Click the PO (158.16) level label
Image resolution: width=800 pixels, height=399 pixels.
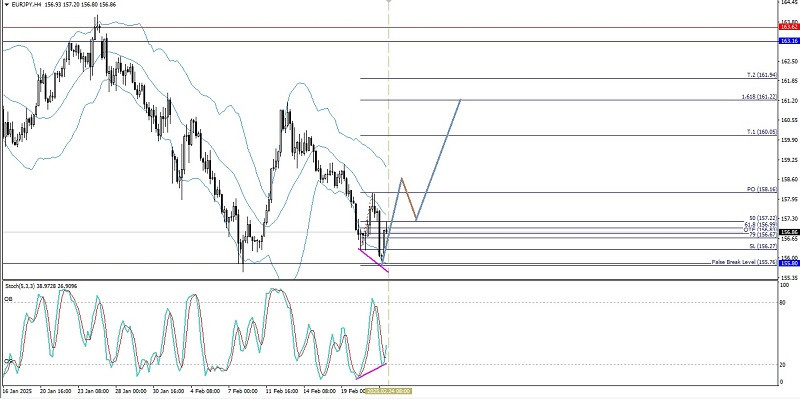(762, 189)
